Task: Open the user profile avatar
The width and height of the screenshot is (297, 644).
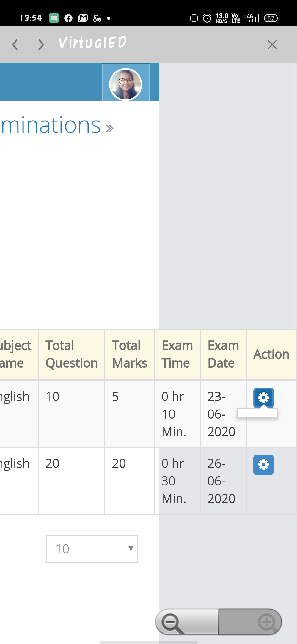Action: (126, 84)
